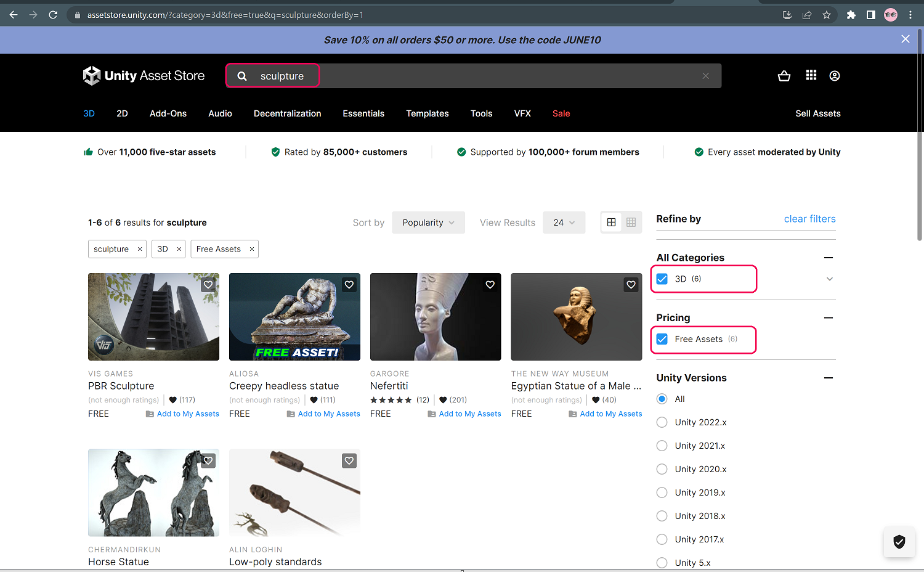Open the shopping cart icon
This screenshot has width=924, height=572.
784,76
